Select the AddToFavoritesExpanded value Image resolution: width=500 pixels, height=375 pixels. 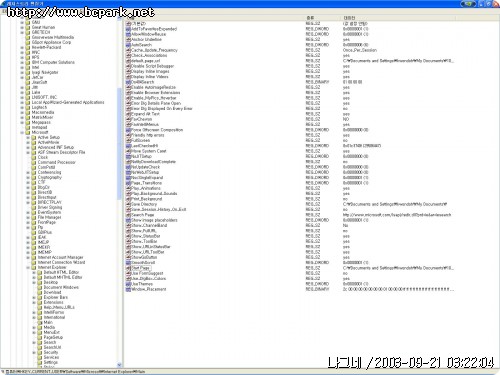click(154, 29)
